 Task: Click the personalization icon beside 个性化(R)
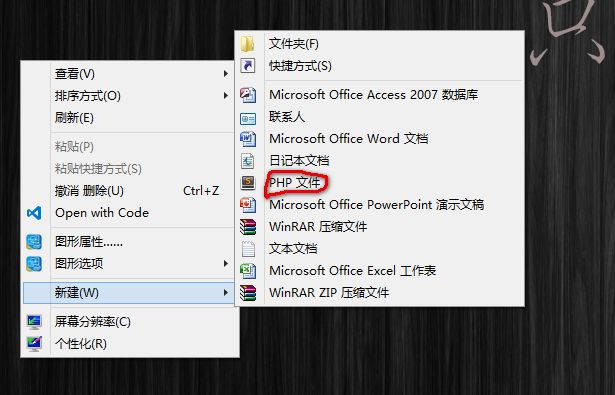click(x=34, y=344)
